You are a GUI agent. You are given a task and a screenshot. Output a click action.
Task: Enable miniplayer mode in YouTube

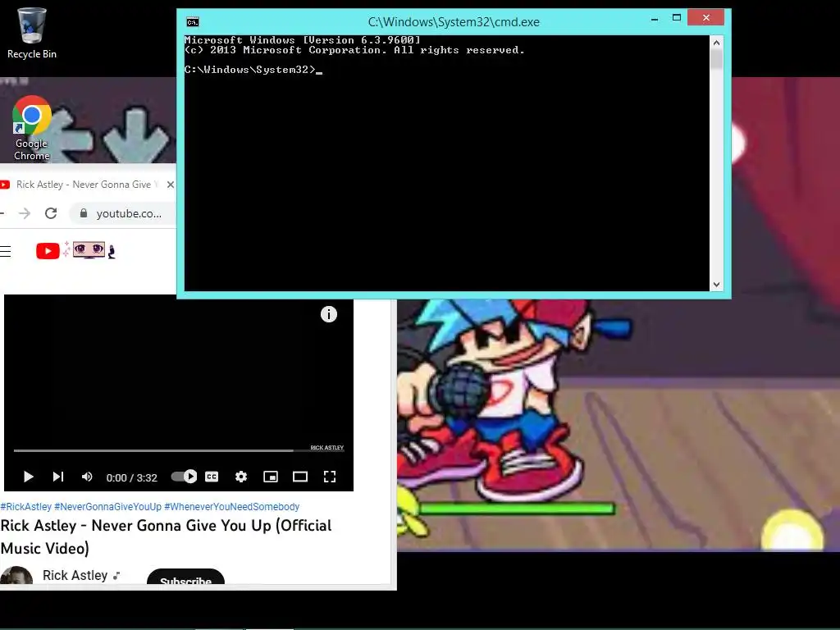click(x=271, y=477)
